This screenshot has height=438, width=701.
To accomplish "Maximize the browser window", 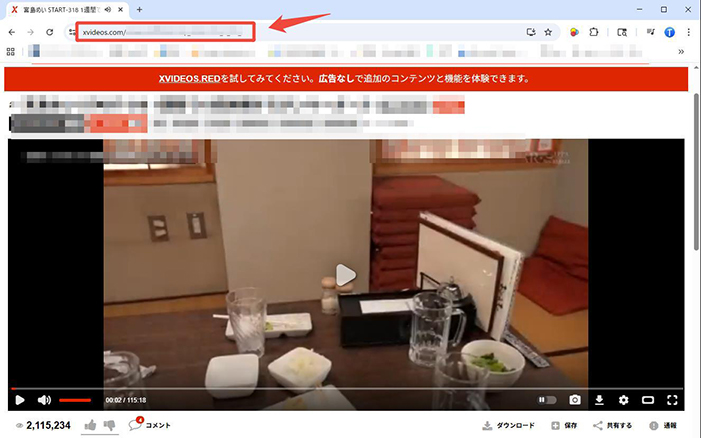I will pos(664,9).
